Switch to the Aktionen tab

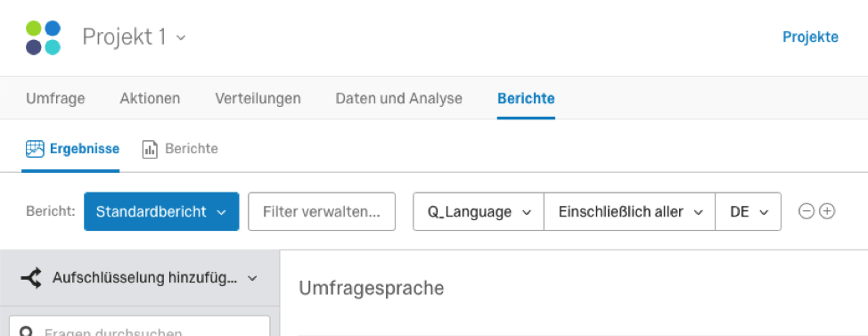click(x=150, y=99)
